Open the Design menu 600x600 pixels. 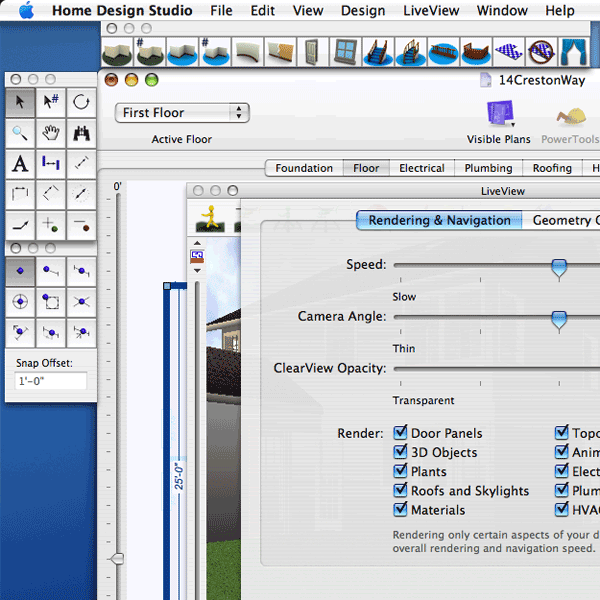(x=362, y=11)
